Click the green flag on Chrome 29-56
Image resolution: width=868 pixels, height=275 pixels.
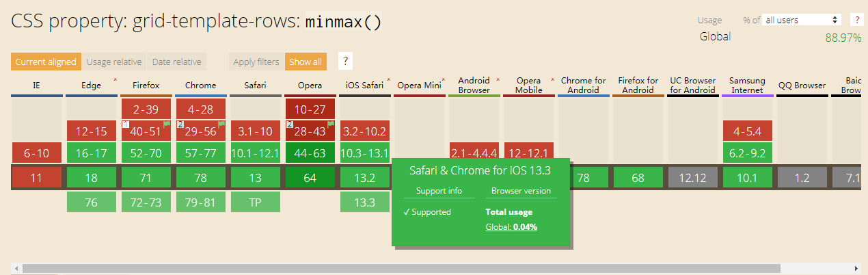[x=221, y=124]
